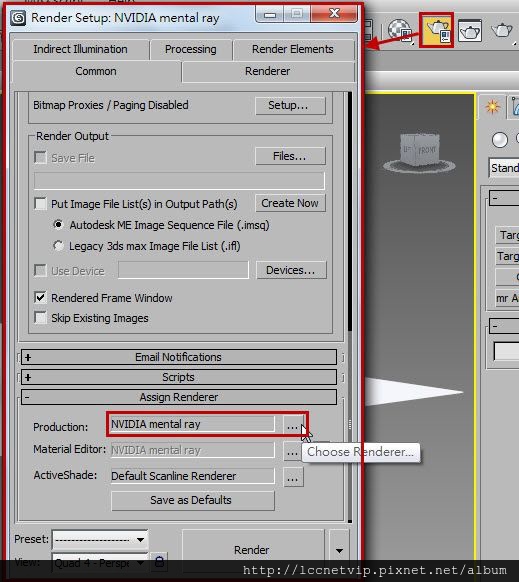Switch to Indirect Illumination tab
The width and height of the screenshot is (519, 582).
point(81,49)
